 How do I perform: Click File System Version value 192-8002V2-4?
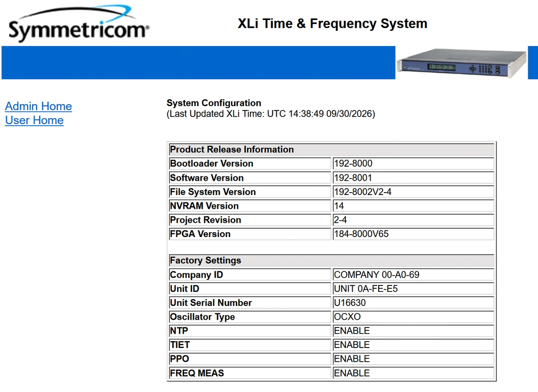click(x=363, y=192)
